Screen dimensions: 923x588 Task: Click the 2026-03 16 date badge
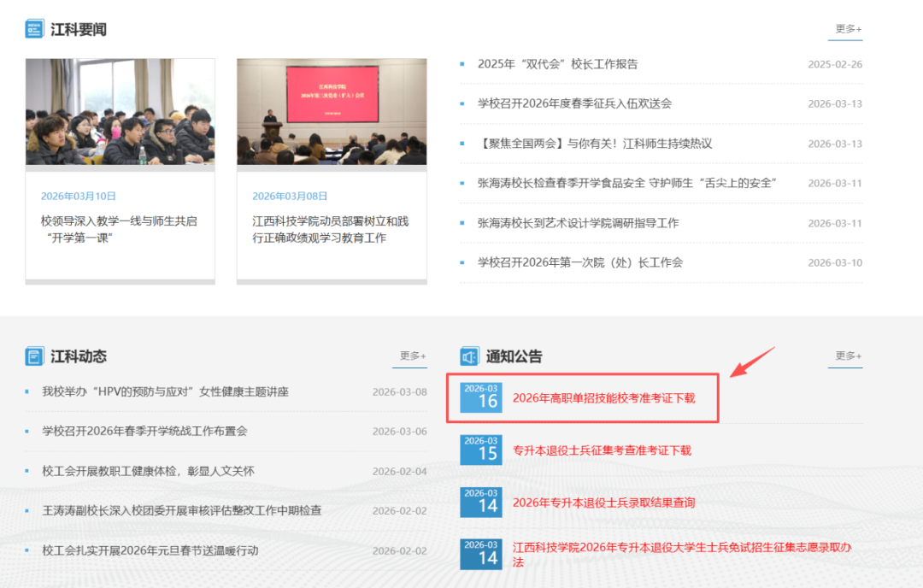click(x=481, y=397)
